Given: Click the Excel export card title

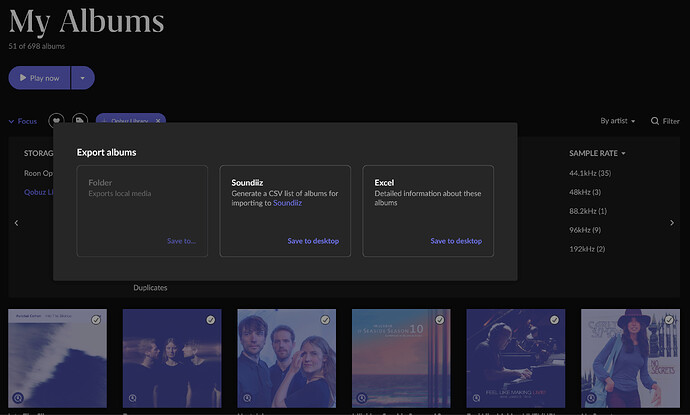Looking at the screenshot, I should [x=384, y=182].
